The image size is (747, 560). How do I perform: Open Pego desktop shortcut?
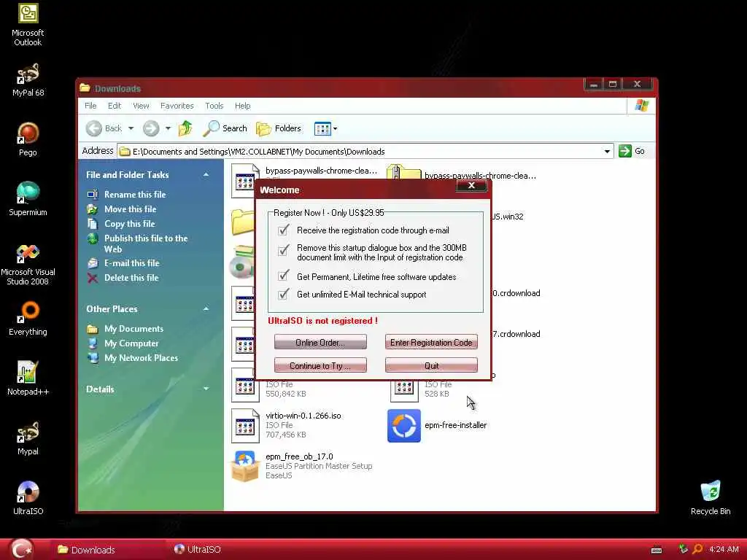[x=28, y=139]
